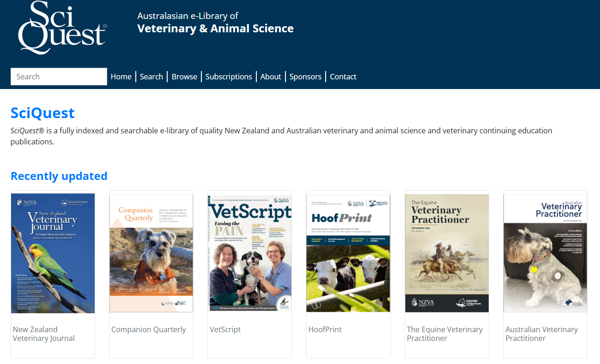
Task: Click the Search input field
Action: [59, 77]
